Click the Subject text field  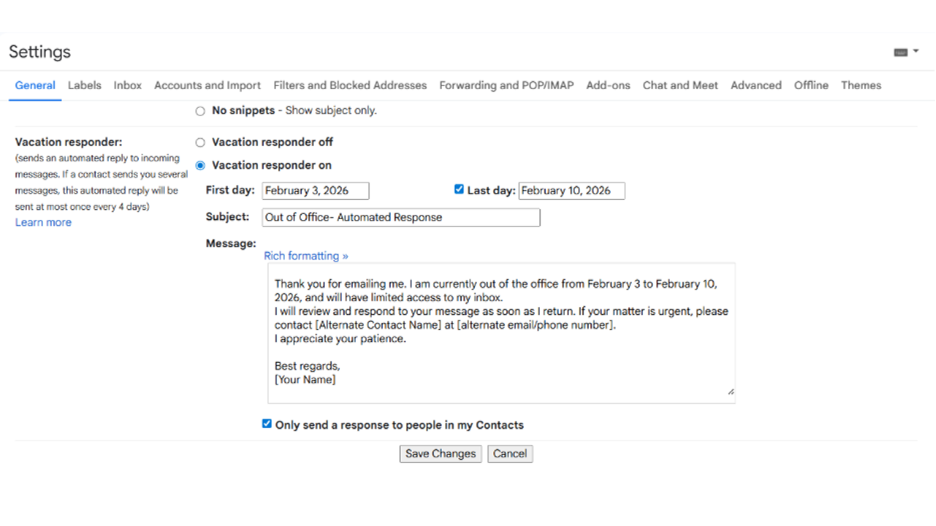pos(400,217)
